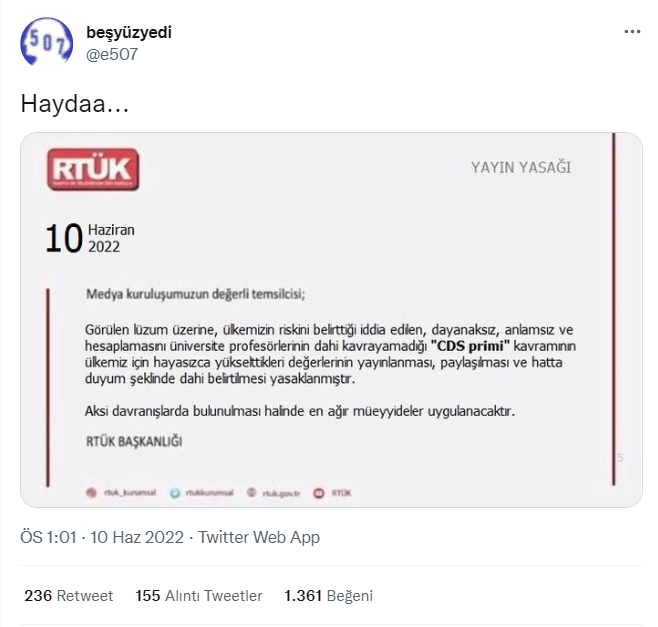This screenshot has height=627, width=658.
Task: View the 1.361 Beğeni list
Action: click(x=328, y=596)
